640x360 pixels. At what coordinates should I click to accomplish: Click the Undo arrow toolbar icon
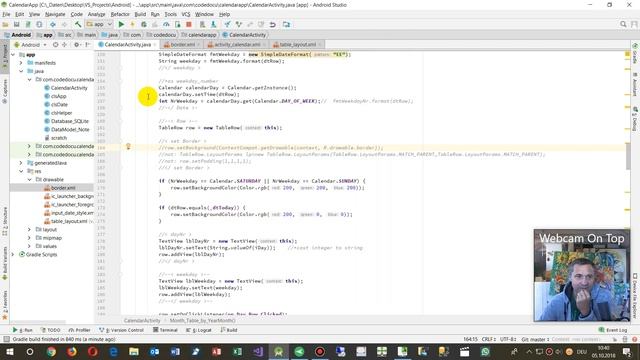tap(272, 24)
